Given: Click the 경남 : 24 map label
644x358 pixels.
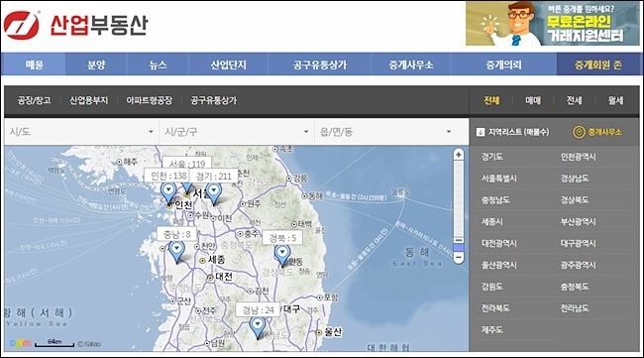Looking at the screenshot, I should point(258,310).
